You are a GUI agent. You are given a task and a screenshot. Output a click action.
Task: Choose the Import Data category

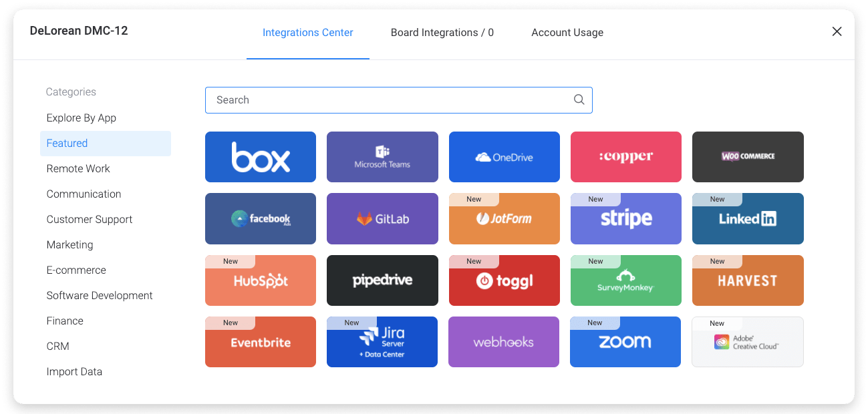click(x=106, y=372)
